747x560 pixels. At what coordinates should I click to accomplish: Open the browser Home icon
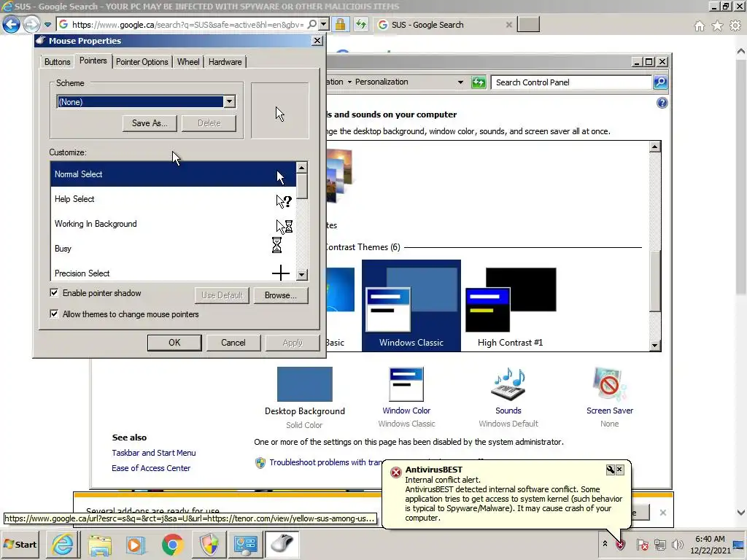[x=699, y=26]
